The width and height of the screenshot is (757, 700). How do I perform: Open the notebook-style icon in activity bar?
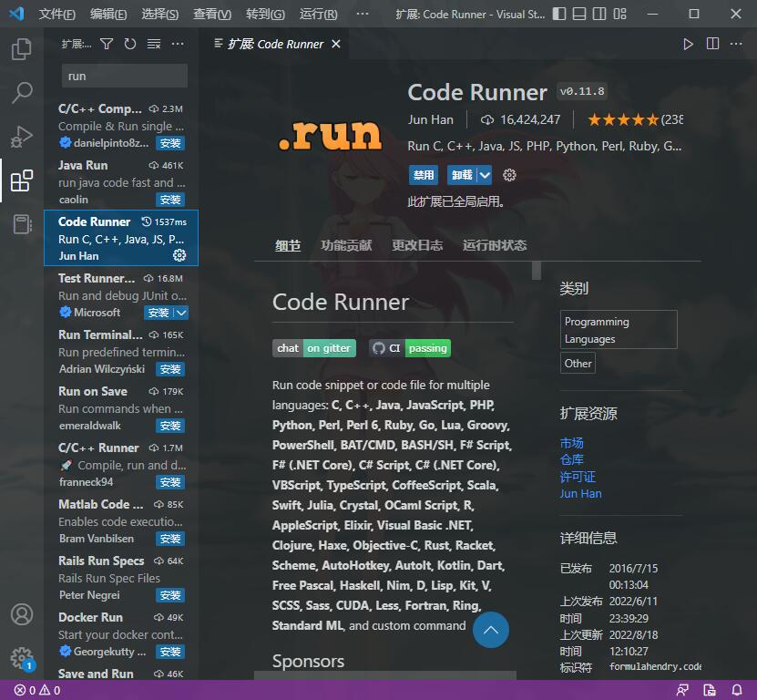21,224
